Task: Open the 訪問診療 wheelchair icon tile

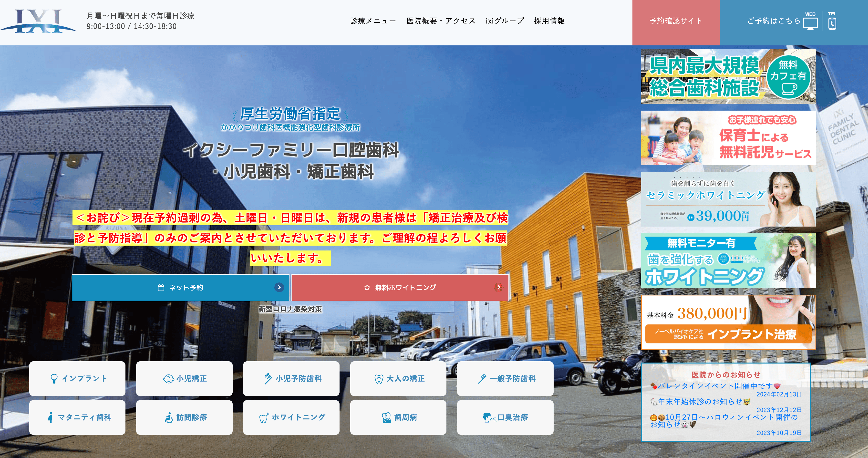Action: coord(184,417)
